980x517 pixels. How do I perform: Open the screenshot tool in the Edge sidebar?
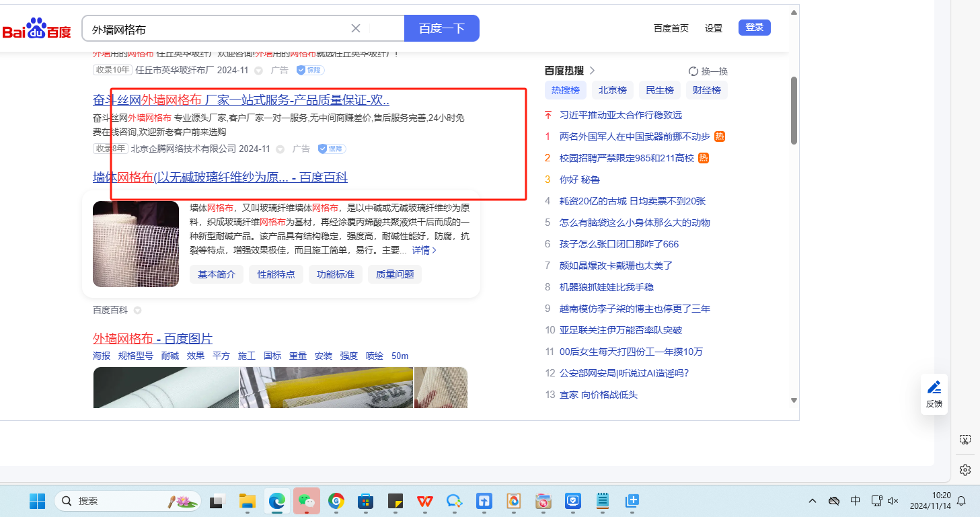pos(965,440)
